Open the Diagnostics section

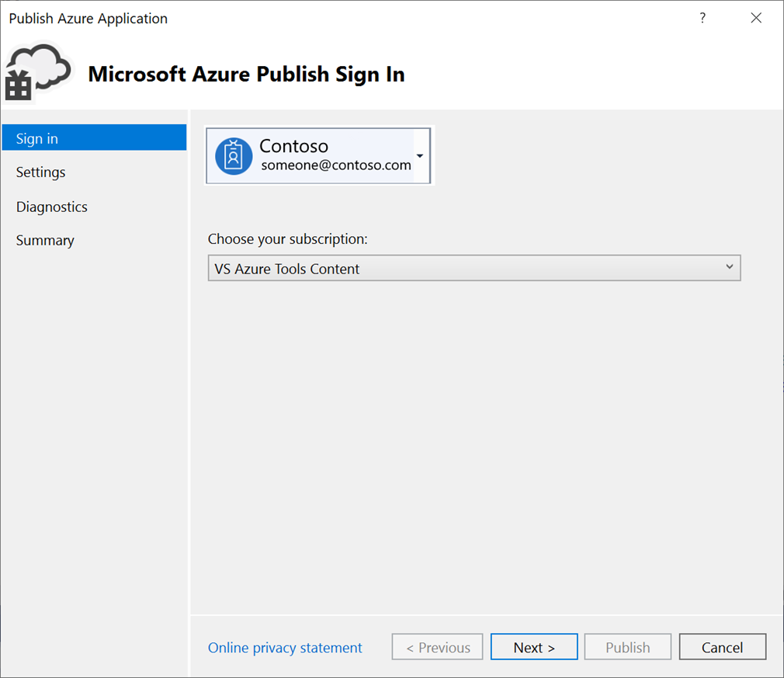point(51,207)
